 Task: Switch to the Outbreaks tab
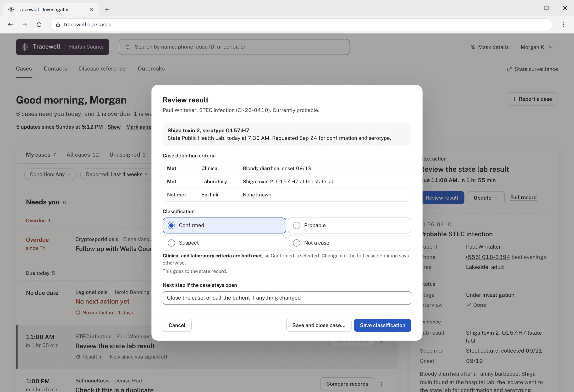click(x=151, y=69)
